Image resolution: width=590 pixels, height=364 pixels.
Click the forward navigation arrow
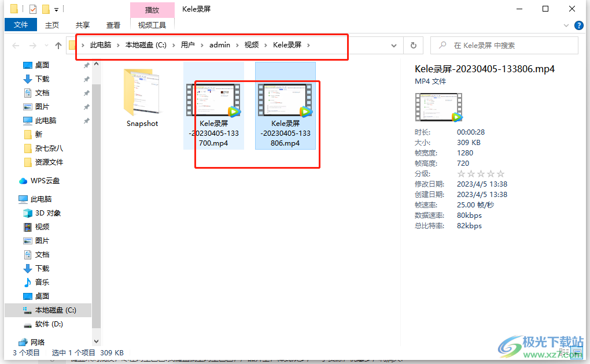pos(33,46)
